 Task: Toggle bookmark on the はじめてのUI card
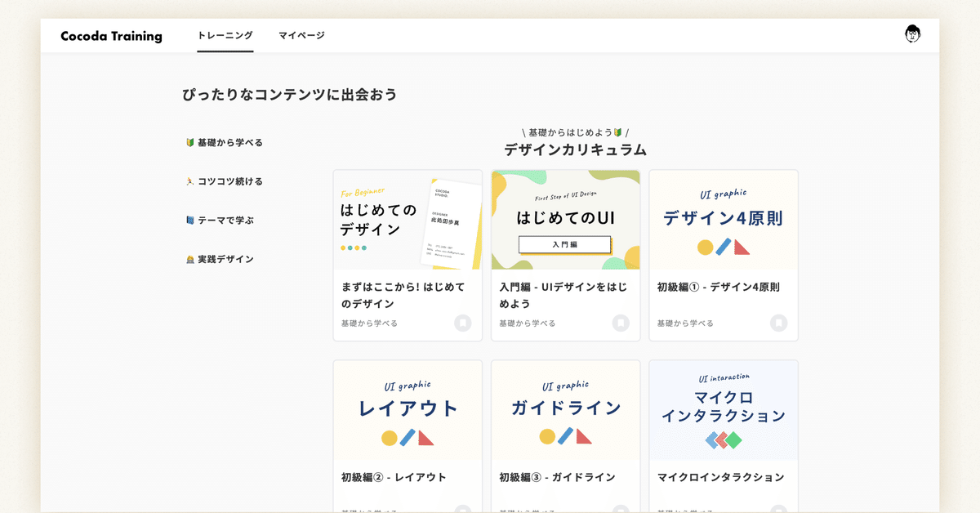[x=622, y=323]
